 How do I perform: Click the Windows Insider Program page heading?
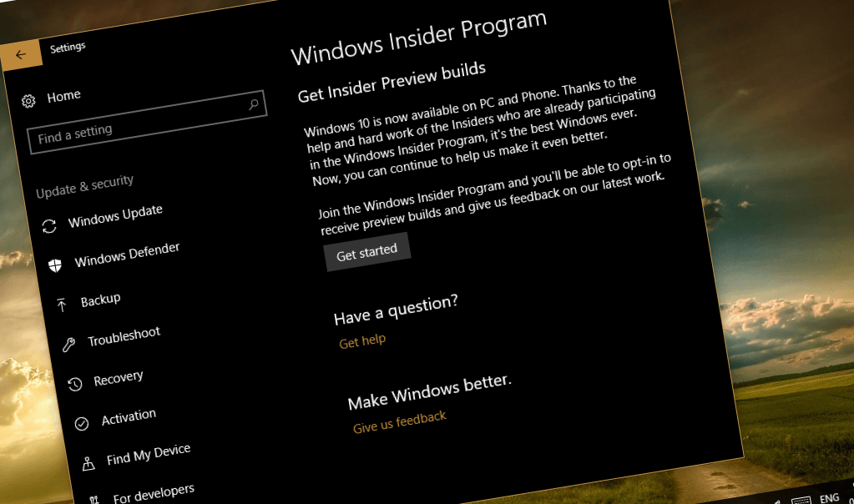click(419, 38)
